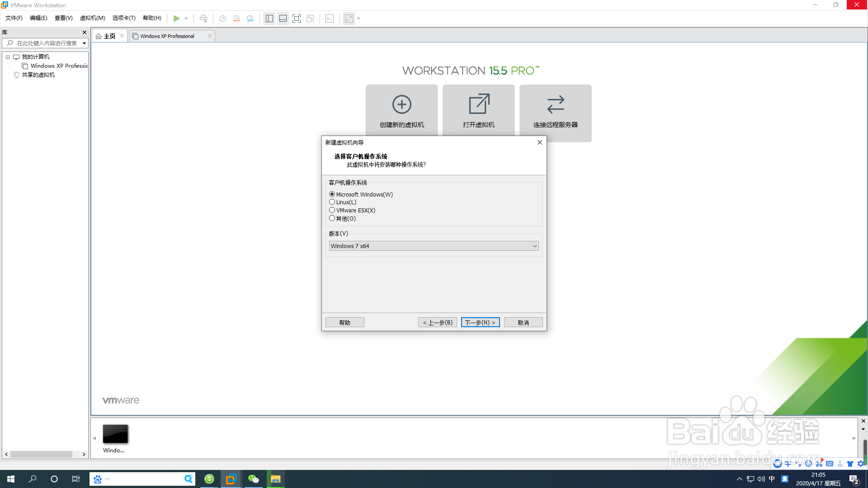868x488 pixels.
Task: Collapse the 我的计算机 tree node
Action: point(8,57)
